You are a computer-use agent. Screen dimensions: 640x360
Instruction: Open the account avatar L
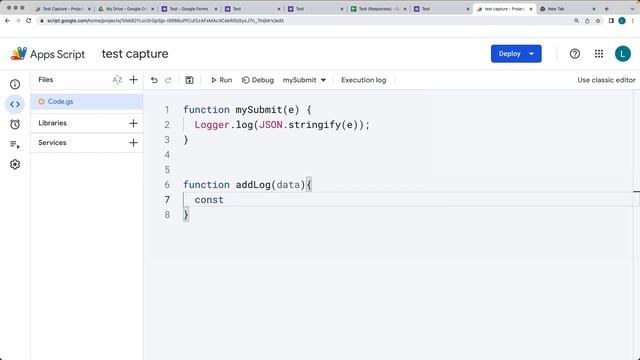[623, 54]
